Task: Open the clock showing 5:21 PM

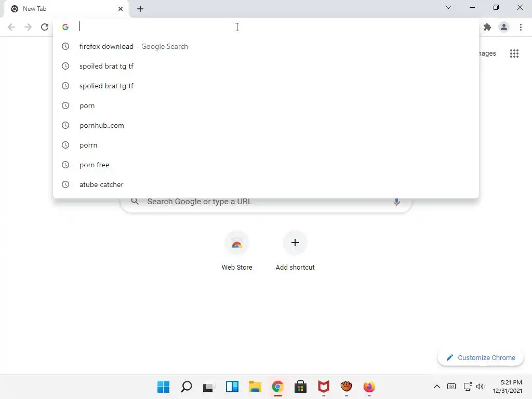Action: [x=507, y=387]
